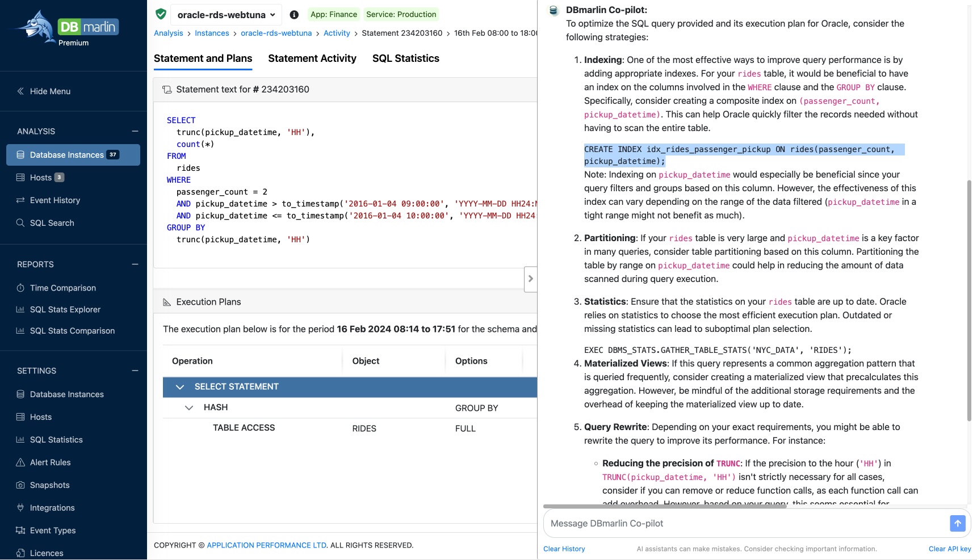
Task: Switch to the SQL Statistics tab
Action: [405, 58]
